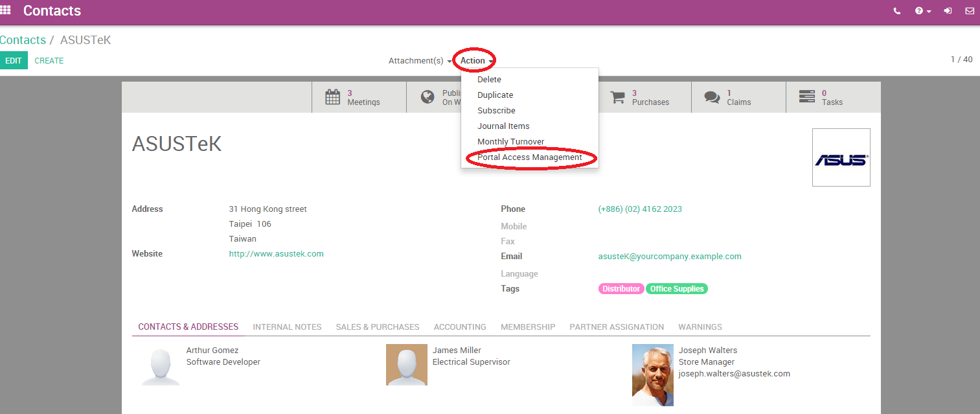Click the Published On Website globe icon
This screenshot has height=414, width=980.
pyautogui.click(x=427, y=96)
